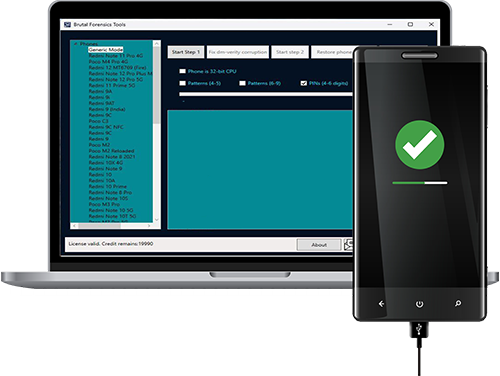
Task: Select Poco M2 in the list
Action: (99, 145)
